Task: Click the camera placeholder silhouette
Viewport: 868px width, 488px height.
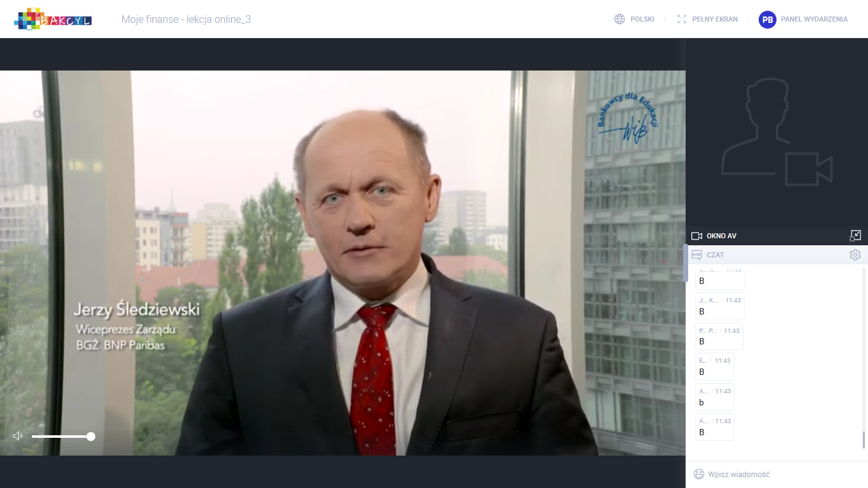Action: pos(776,132)
